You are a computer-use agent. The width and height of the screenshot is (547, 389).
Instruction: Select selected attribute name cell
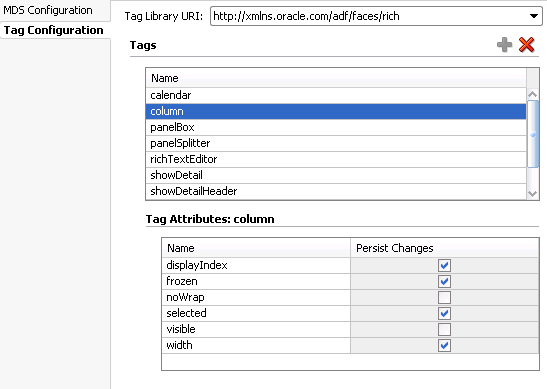pyautogui.click(x=256, y=313)
